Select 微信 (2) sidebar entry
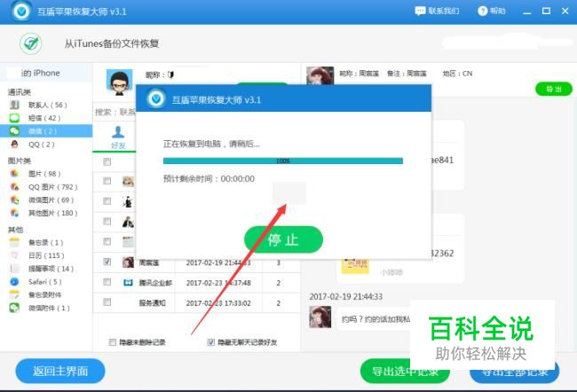Screen dimensions: 577x392 46,131
